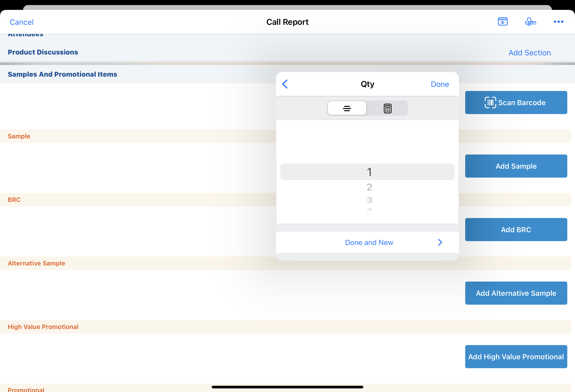Switch to calculator keypad entry mode

[x=387, y=108]
